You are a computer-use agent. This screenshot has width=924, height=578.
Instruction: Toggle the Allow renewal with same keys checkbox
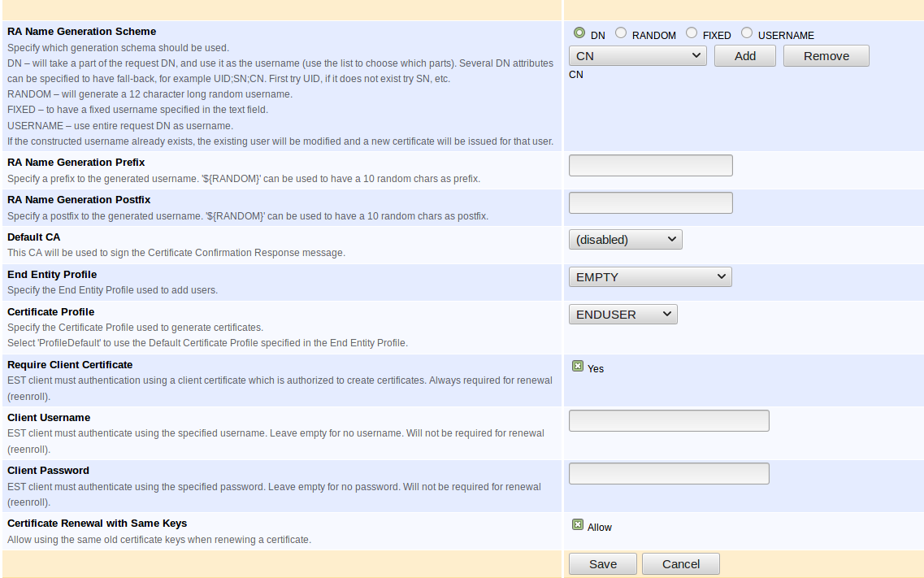[x=578, y=524]
